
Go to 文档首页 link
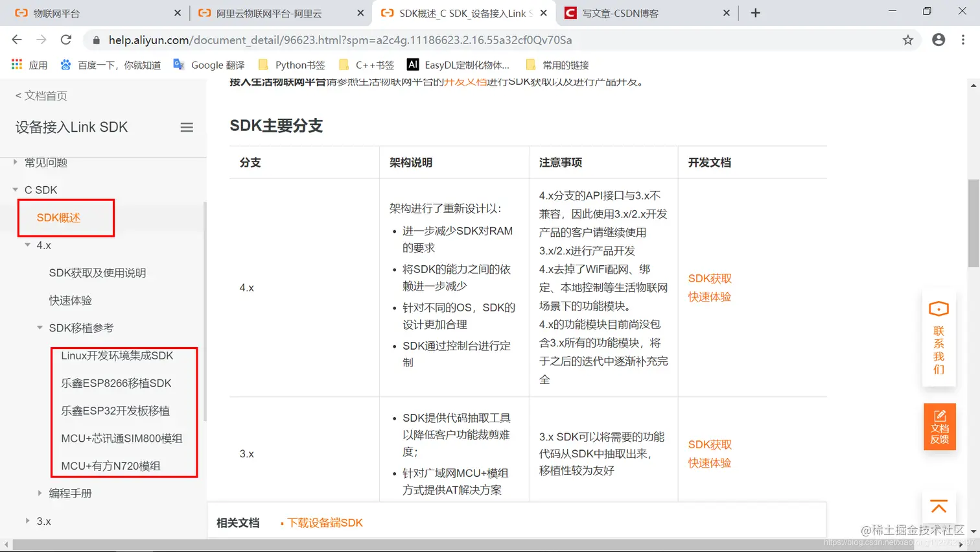(41, 96)
